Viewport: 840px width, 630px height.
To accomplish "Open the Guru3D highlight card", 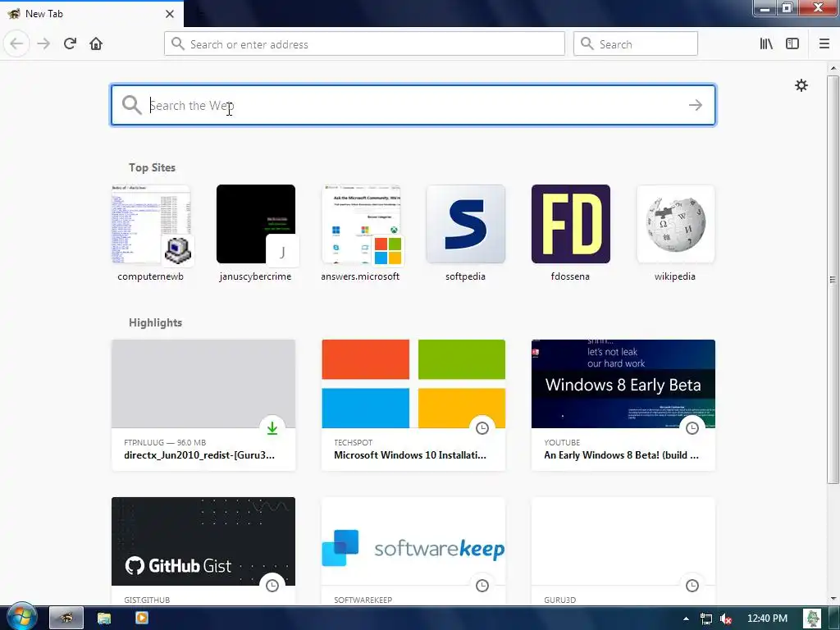I will [x=623, y=552].
